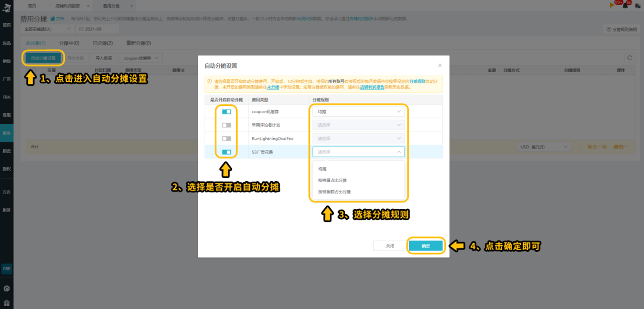Open the 均摊 rule dropdown for coupon优惠券
The height and width of the screenshot is (309, 644).
click(x=358, y=111)
